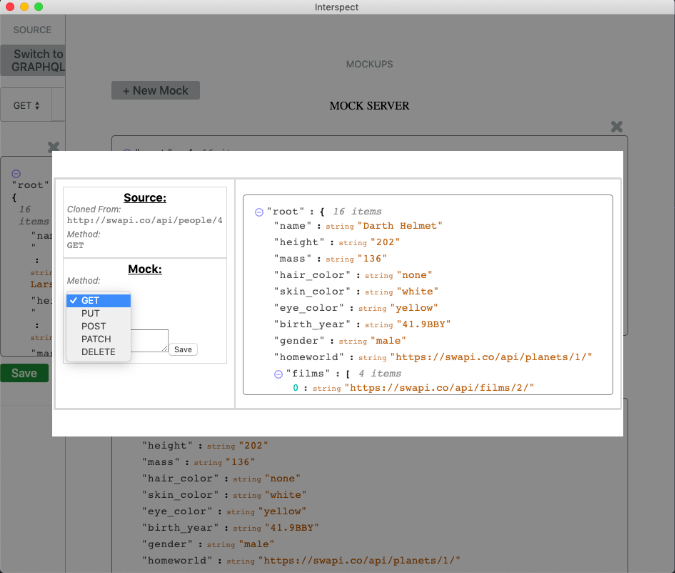This screenshot has width=675, height=573.
Task: Click the "eye_color" value "yellow" in modal
Action: pos(414,308)
